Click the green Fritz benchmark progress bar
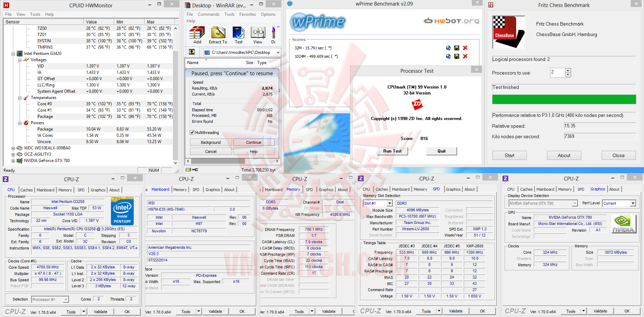644x317 pixels. point(564,99)
